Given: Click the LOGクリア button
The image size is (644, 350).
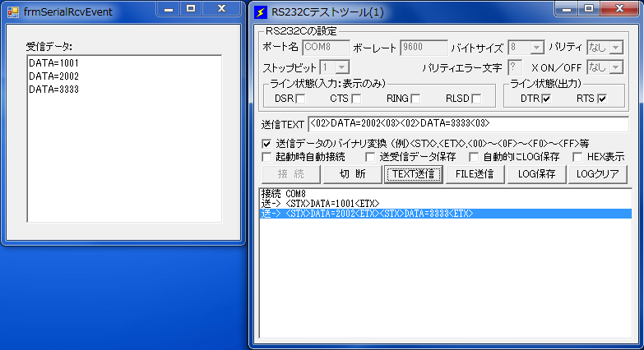Looking at the screenshot, I should (598, 174).
